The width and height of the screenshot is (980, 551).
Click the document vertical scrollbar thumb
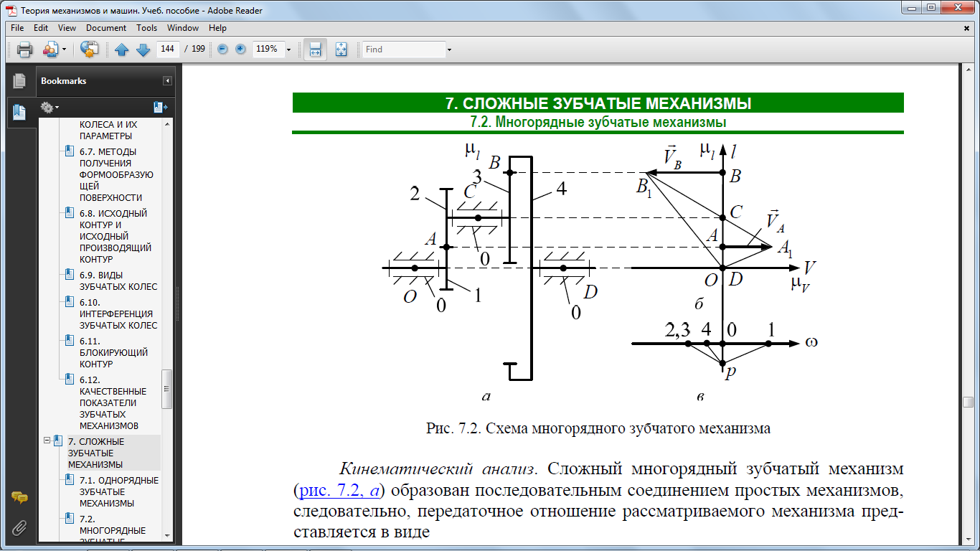pyautogui.click(x=968, y=401)
